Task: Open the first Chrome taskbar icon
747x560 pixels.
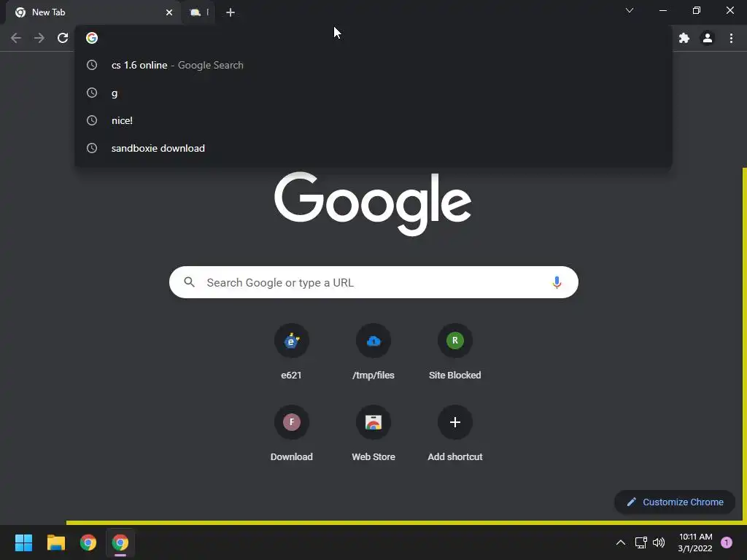Action: (x=88, y=542)
